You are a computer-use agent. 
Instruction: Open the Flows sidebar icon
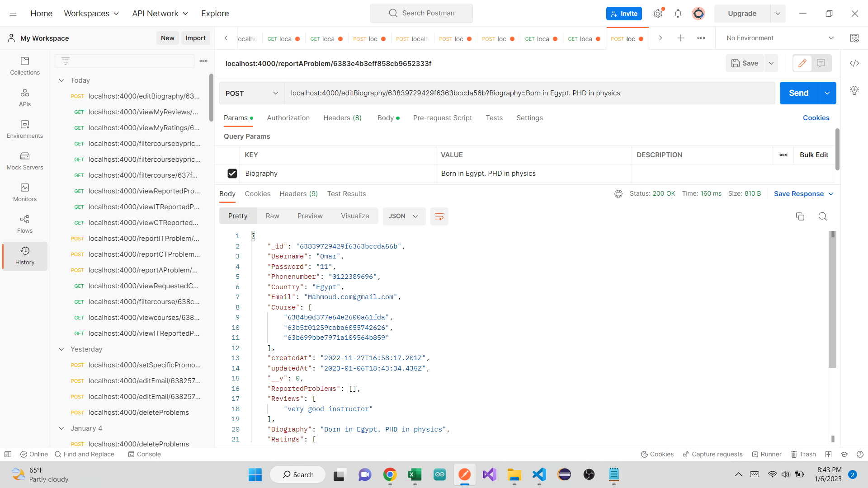point(25,224)
